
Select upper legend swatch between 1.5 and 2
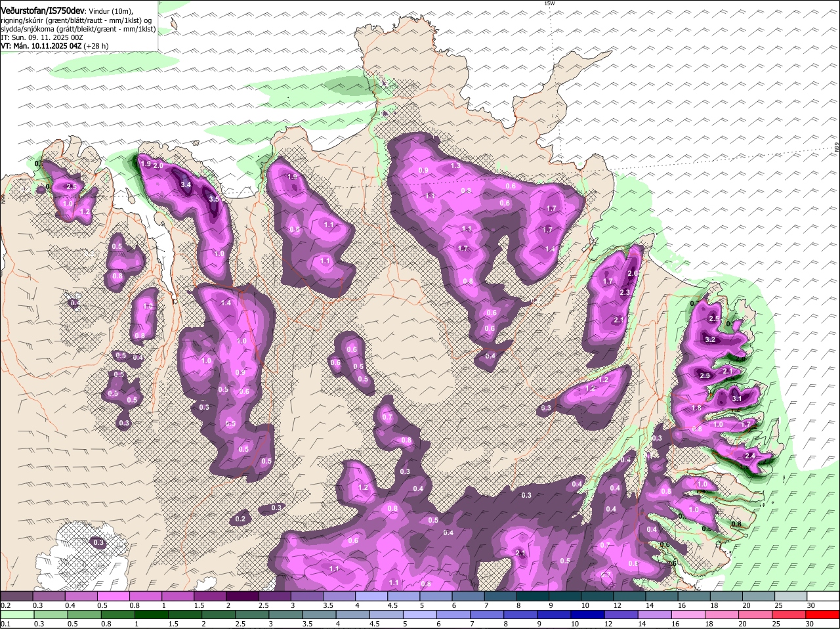[210, 596]
